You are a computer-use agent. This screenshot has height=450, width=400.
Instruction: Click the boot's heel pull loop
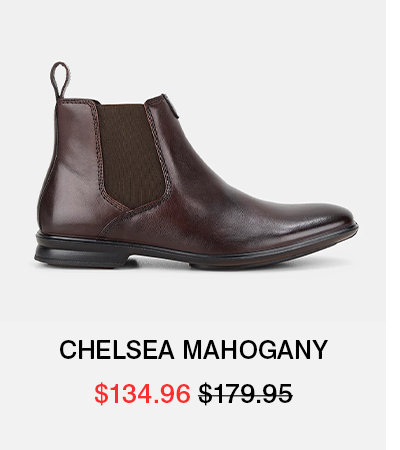(59, 79)
